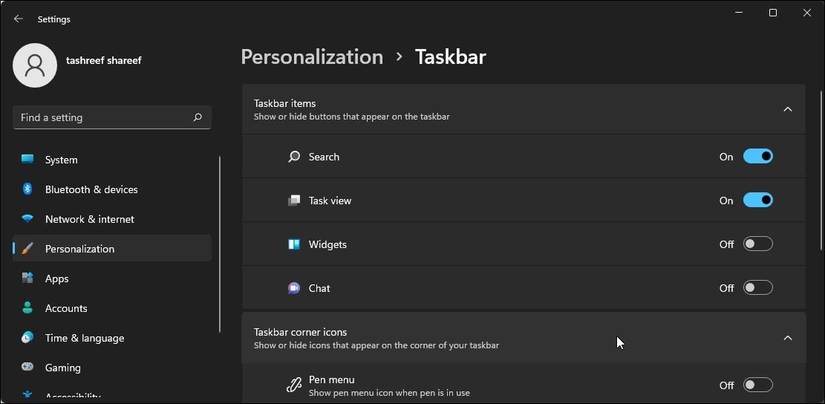This screenshot has width=825, height=404.
Task: Open Time & language settings
Action: pos(112,338)
